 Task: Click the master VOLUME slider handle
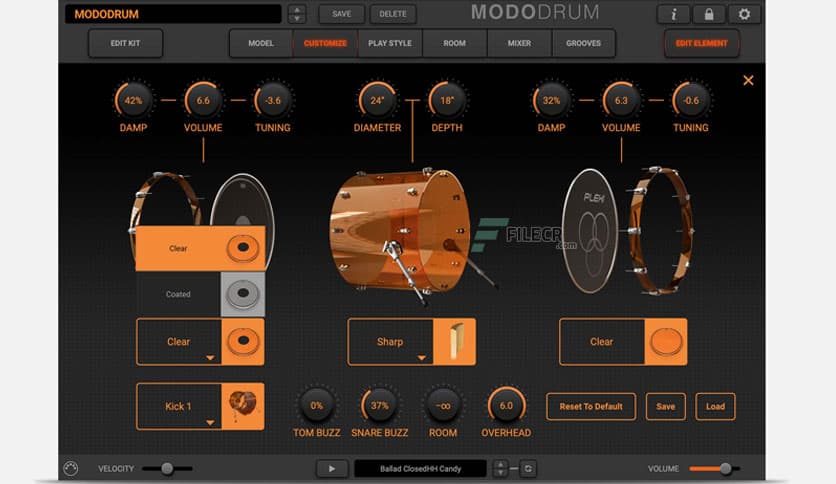click(x=725, y=469)
